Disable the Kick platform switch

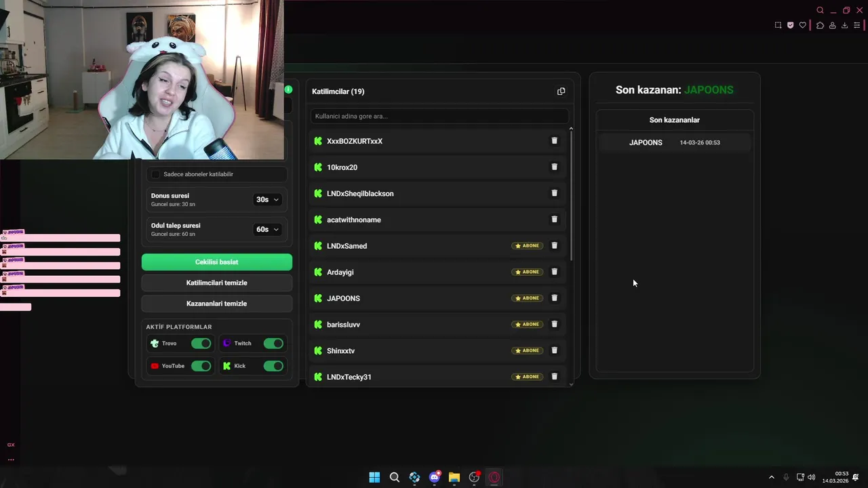tap(273, 366)
